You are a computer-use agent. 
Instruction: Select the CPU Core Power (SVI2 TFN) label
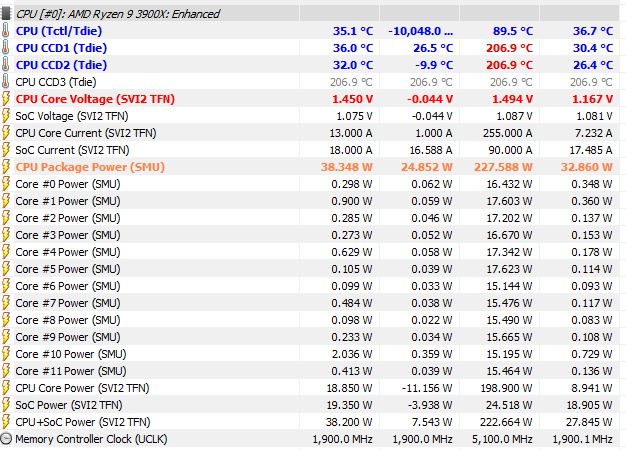coord(82,388)
